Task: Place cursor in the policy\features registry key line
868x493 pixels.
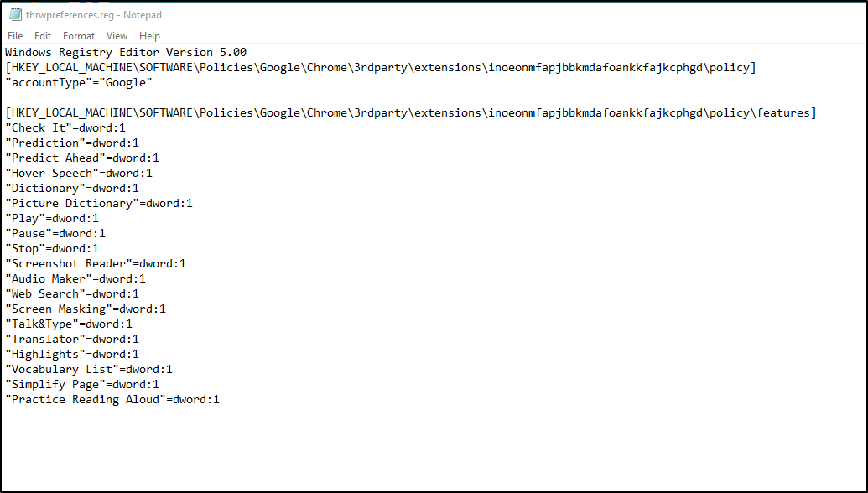Action: point(411,113)
